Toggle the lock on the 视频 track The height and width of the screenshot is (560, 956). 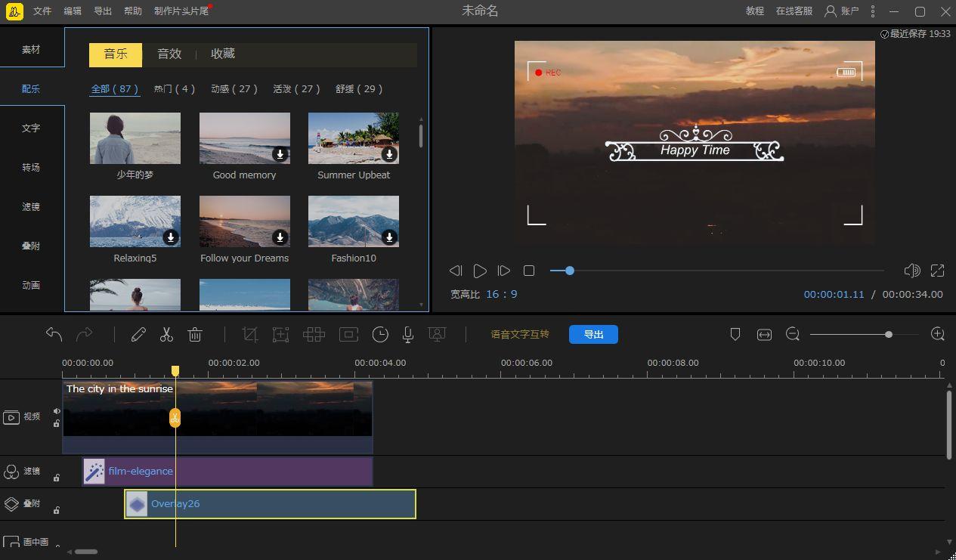[57, 425]
